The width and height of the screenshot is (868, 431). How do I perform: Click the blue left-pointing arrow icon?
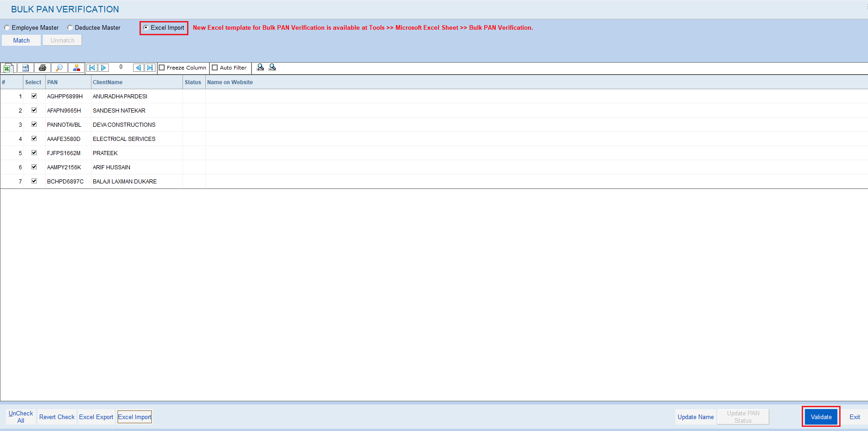tap(139, 68)
